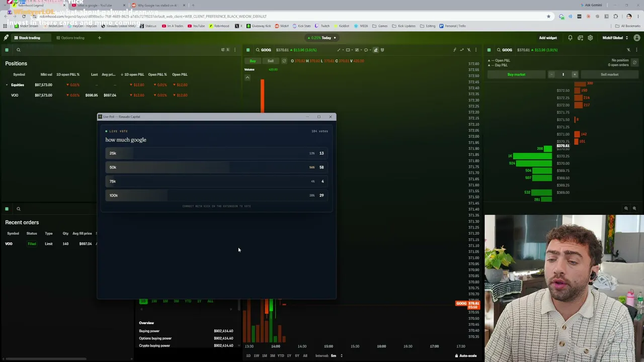Click the Add widget button
This screenshot has width=644, height=362.
click(x=548, y=38)
